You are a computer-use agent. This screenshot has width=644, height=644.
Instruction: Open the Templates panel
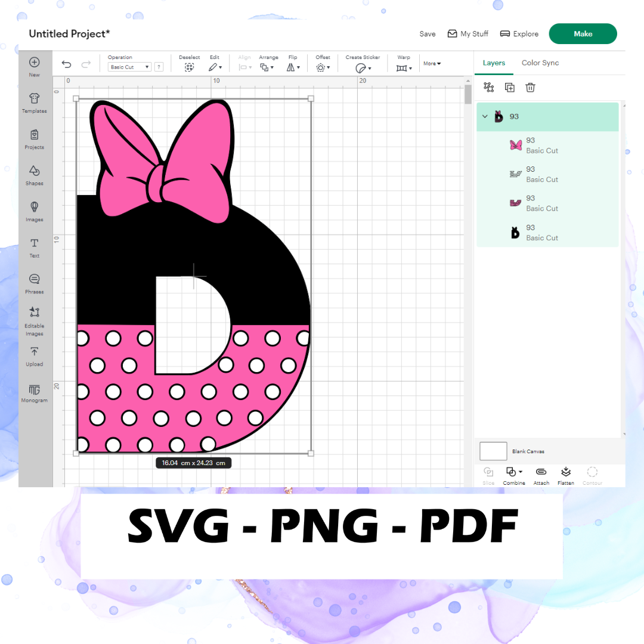(35, 103)
